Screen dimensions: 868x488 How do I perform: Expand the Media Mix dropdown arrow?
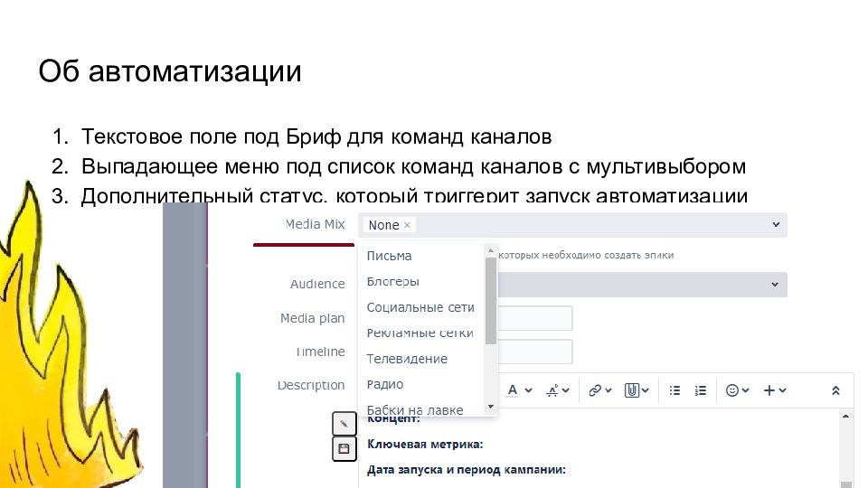click(775, 224)
